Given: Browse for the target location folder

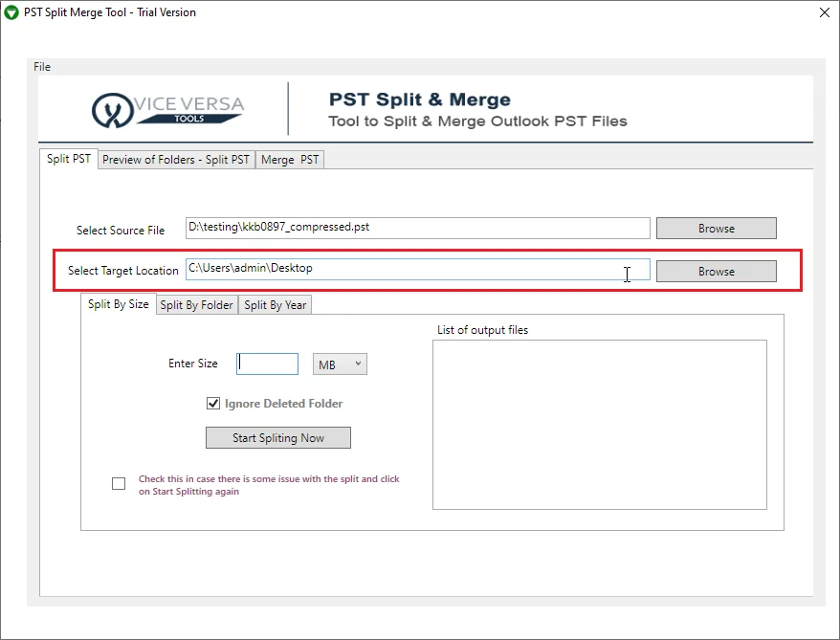Looking at the screenshot, I should point(717,271).
